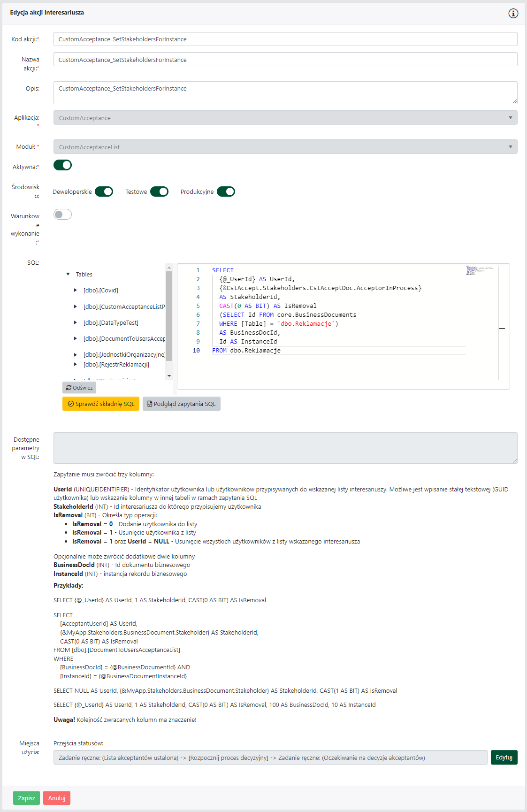The width and height of the screenshot is (527, 812).
Task: Click the Przejścia statusów field
Action: pos(270,758)
